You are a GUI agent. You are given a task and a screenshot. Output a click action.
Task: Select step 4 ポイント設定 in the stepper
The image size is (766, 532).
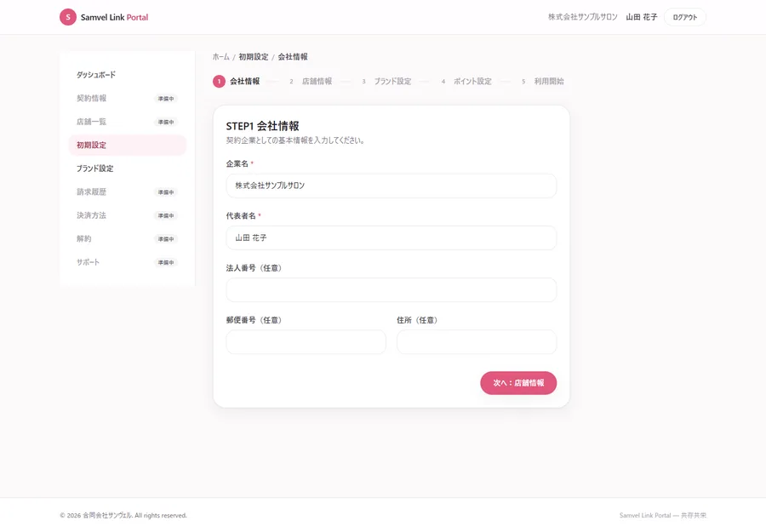tap(466, 81)
